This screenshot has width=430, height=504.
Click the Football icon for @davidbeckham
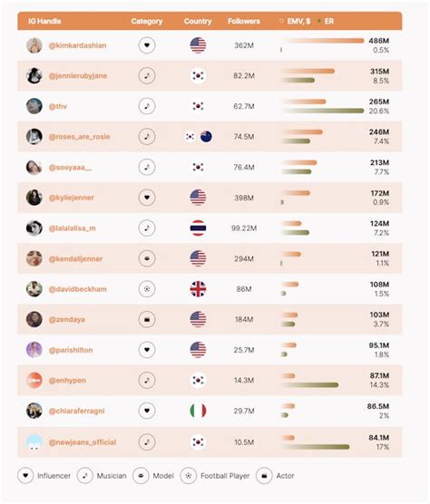pos(147,289)
